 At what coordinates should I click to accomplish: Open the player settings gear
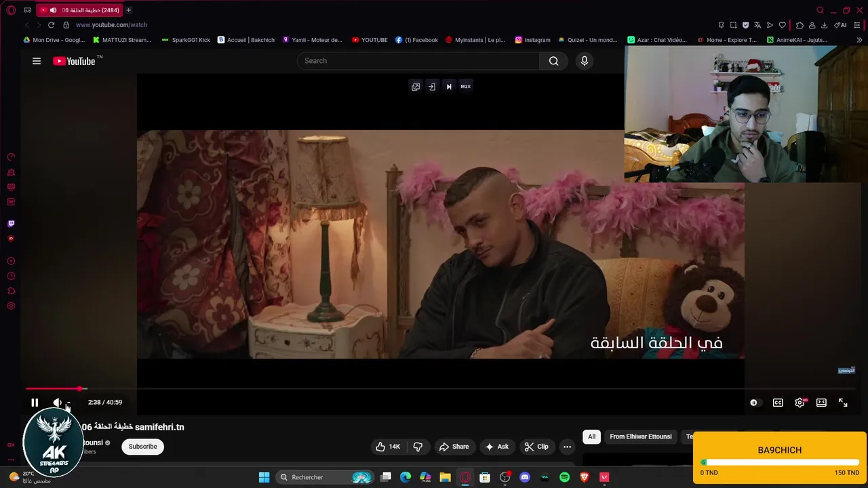coord(800,403)
